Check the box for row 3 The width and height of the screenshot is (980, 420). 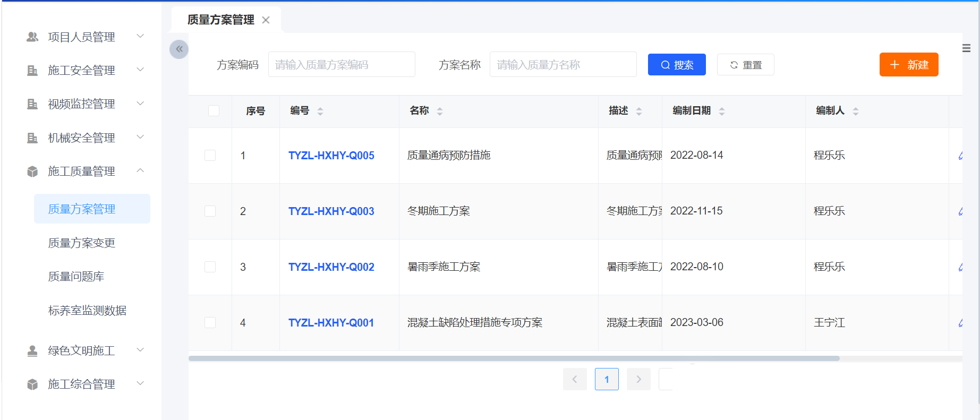[210, 267]
